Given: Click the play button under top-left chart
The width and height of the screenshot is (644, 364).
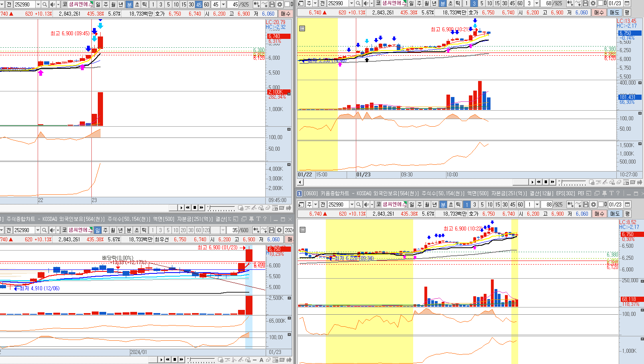Looking at the screenshot, I should click(181, 208).
